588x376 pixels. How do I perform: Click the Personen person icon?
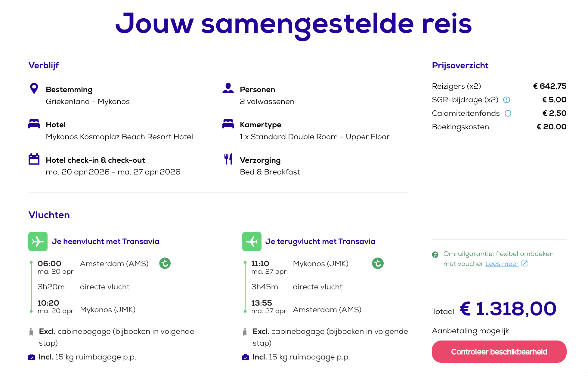tap(228, 88)
